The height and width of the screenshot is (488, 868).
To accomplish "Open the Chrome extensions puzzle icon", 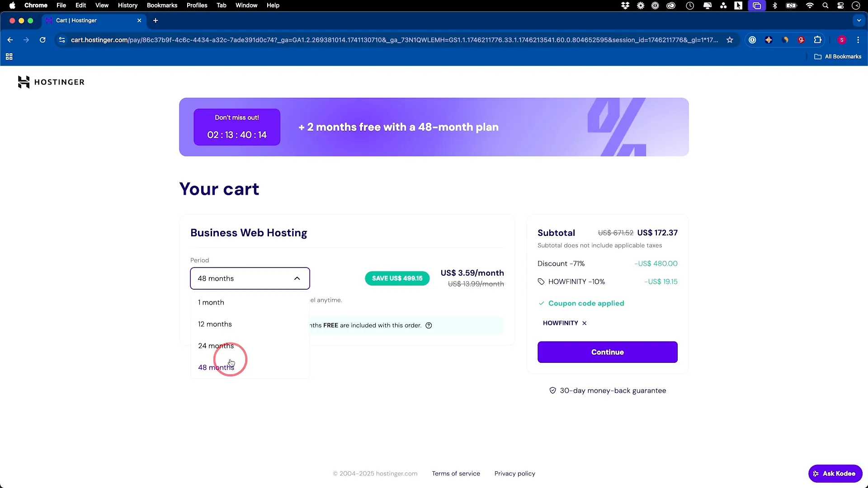I will pyautogui.click(x=817, y=40).
